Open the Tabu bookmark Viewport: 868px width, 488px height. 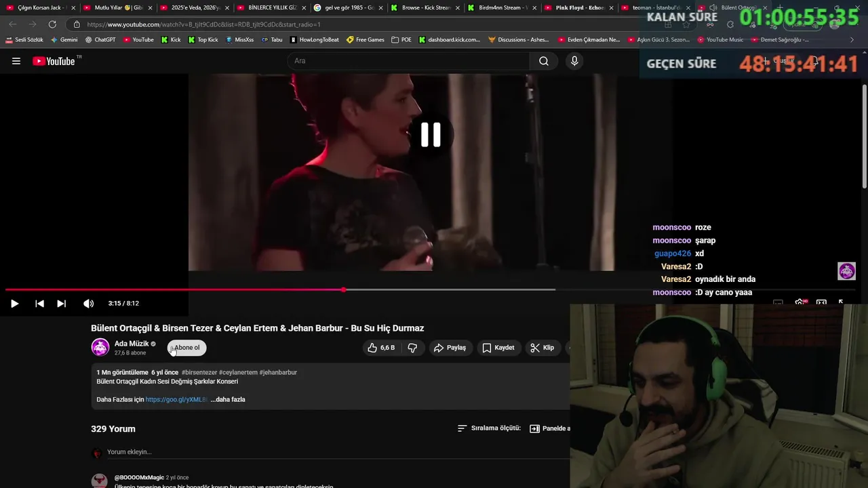point(272,40)
